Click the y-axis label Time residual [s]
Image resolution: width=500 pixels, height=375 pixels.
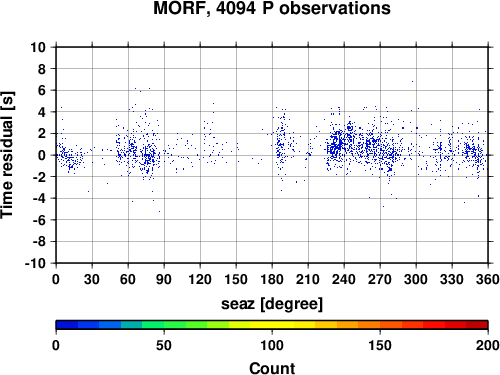click(7, 155)
